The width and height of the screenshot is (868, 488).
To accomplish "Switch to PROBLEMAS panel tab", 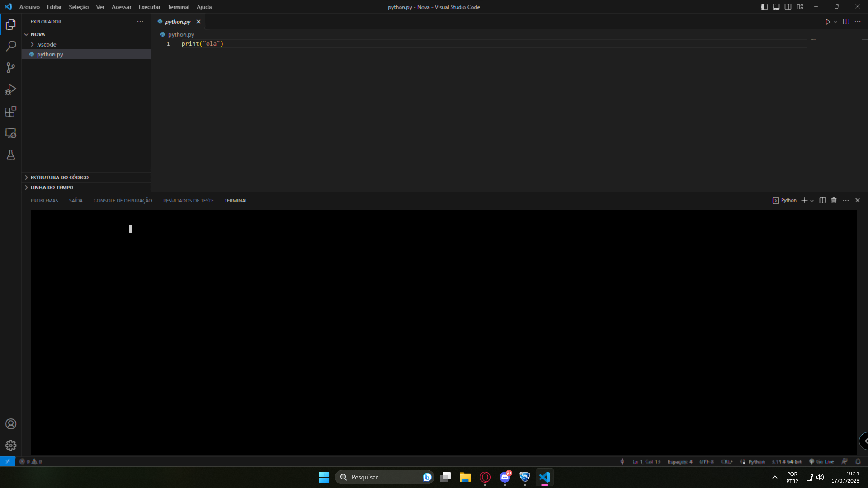I will coord(44,201).
